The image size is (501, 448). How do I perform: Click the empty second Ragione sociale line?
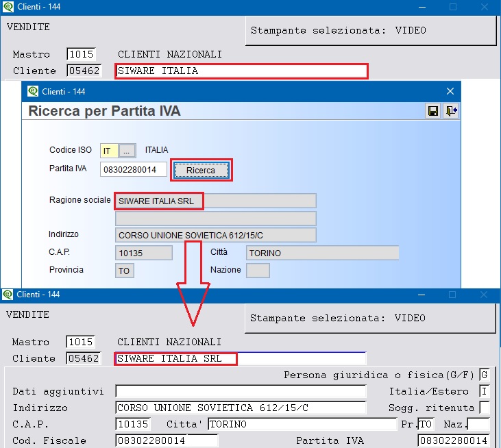point(216,219)
